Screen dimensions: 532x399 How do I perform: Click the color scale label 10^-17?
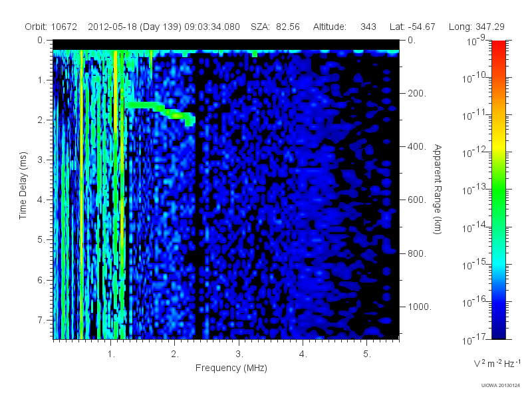coord(474,339)
